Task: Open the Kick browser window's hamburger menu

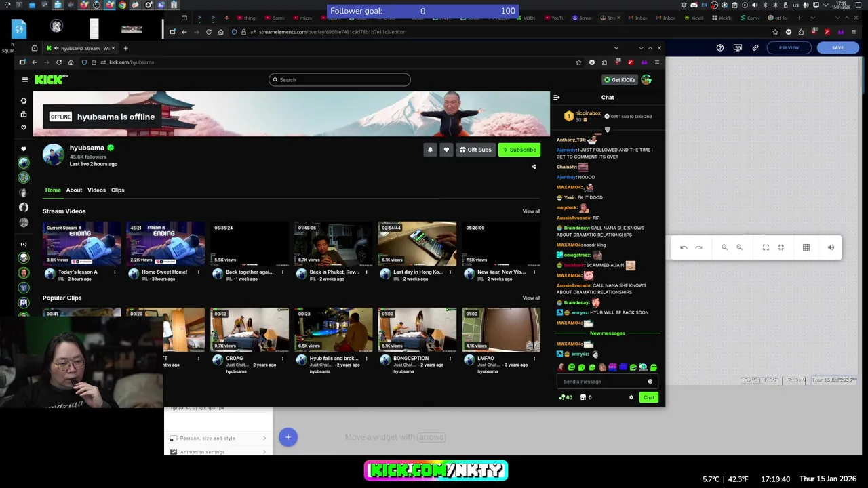Action: 656,62
